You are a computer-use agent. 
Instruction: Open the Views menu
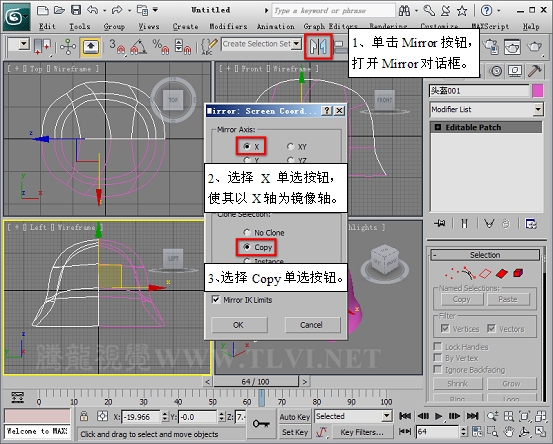coord(148,26)
